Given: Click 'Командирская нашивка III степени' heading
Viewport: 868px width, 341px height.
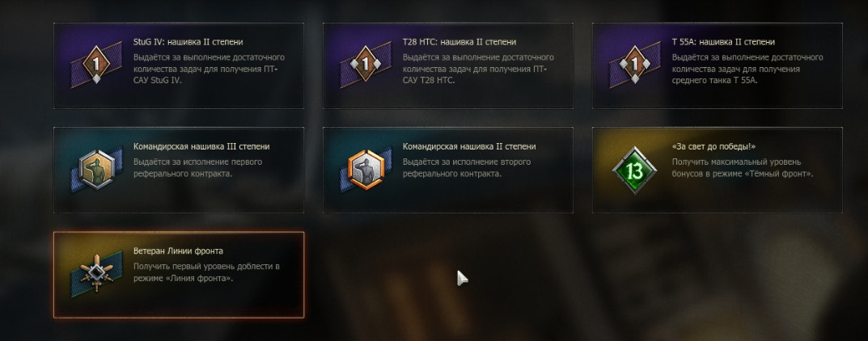Looking at the screenshot, I should pyautogui.click(x=201, y=147).
